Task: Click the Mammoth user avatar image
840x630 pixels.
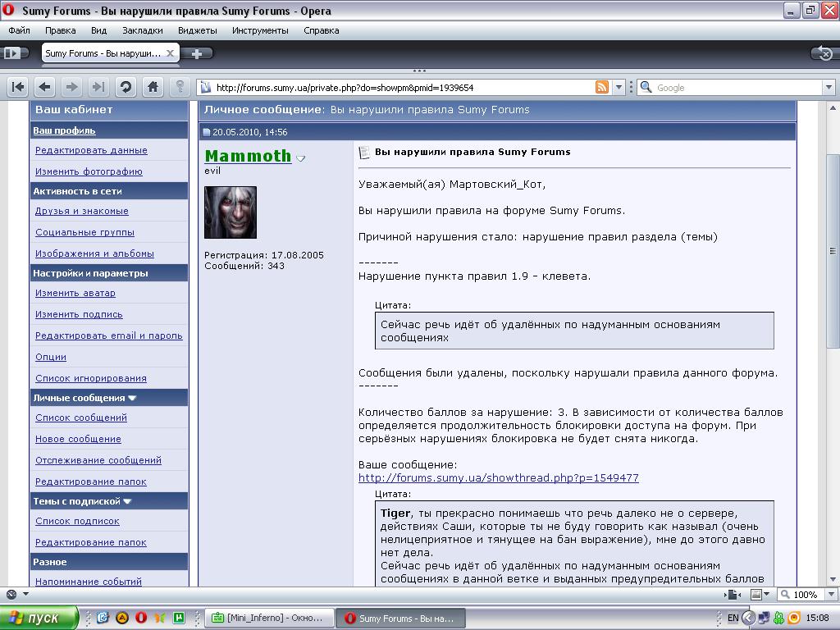Action: pyautogui.click(x=230, y=212)
